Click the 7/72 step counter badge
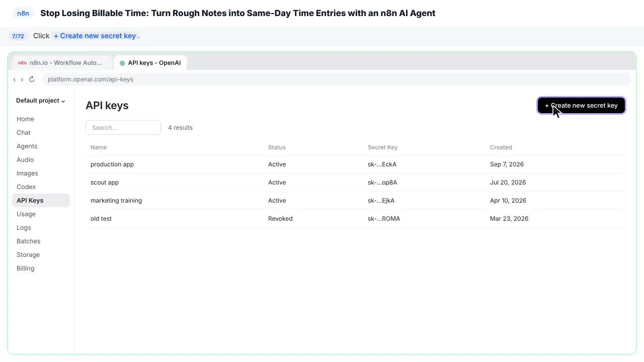Viewport: 644px width, 362px height. point(18,36)
